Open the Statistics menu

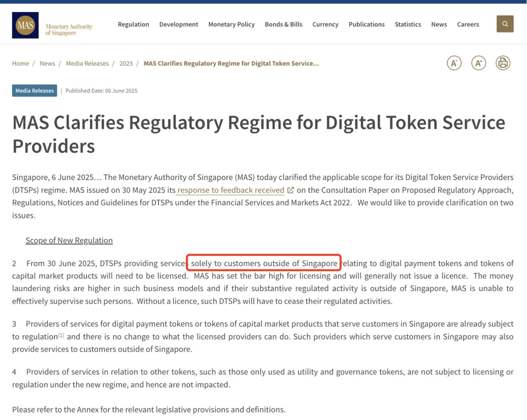(x=408, y=24)
